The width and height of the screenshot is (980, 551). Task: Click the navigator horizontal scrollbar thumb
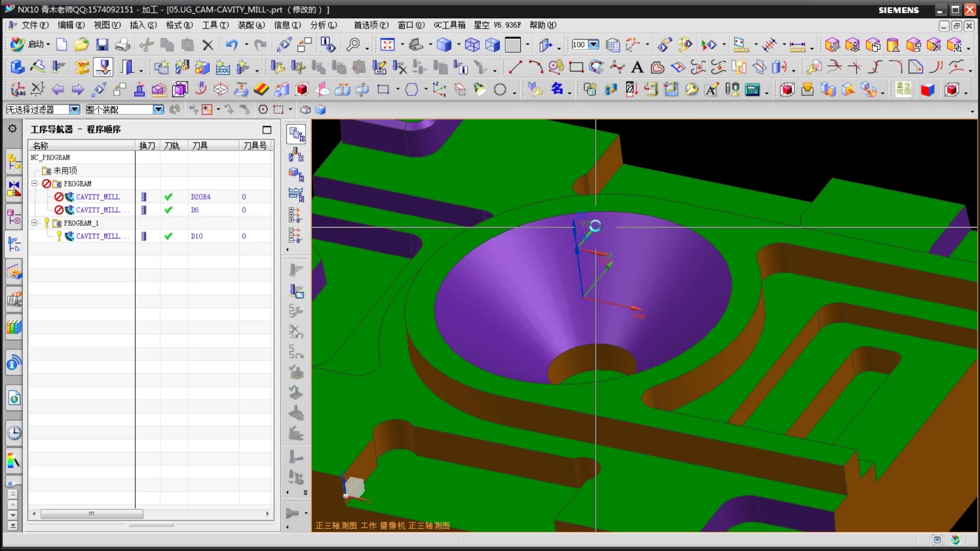click(x=92, y=514)
